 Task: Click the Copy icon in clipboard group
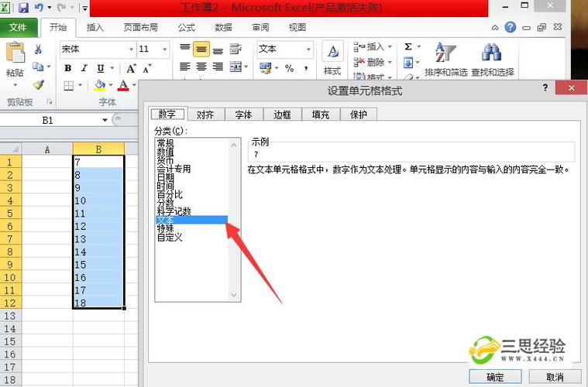(x=38, y=67)
